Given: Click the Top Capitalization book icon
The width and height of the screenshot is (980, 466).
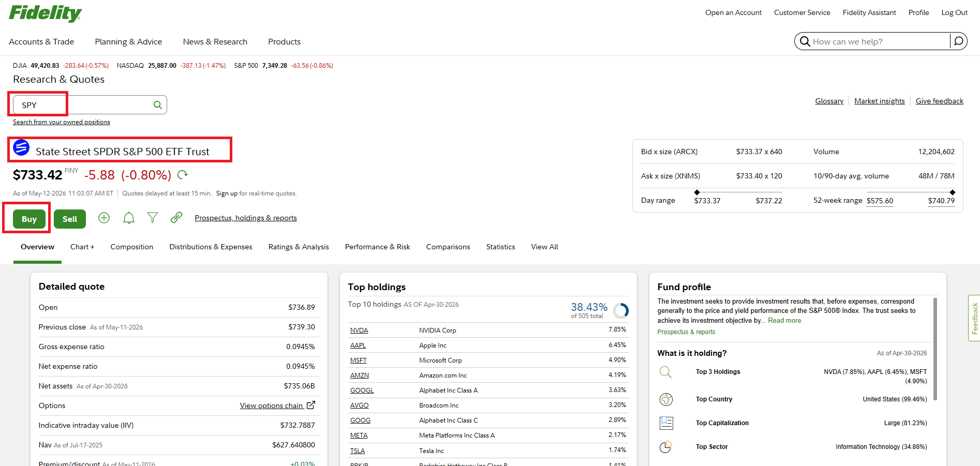Looking at the screenshot, I should 666,423.
